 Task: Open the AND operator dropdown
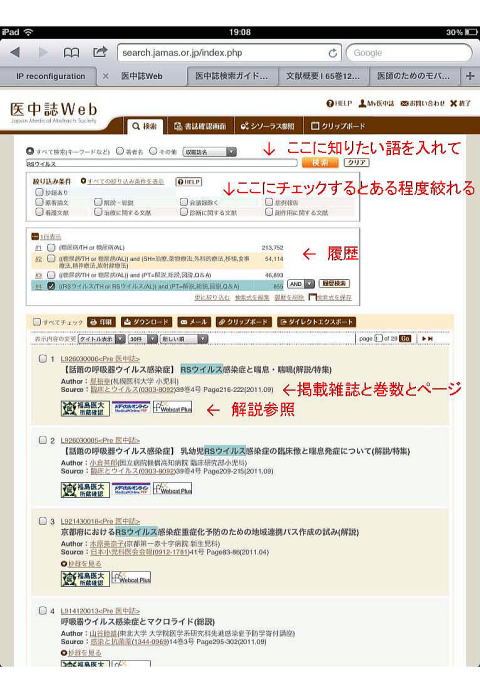coord(301,284)
